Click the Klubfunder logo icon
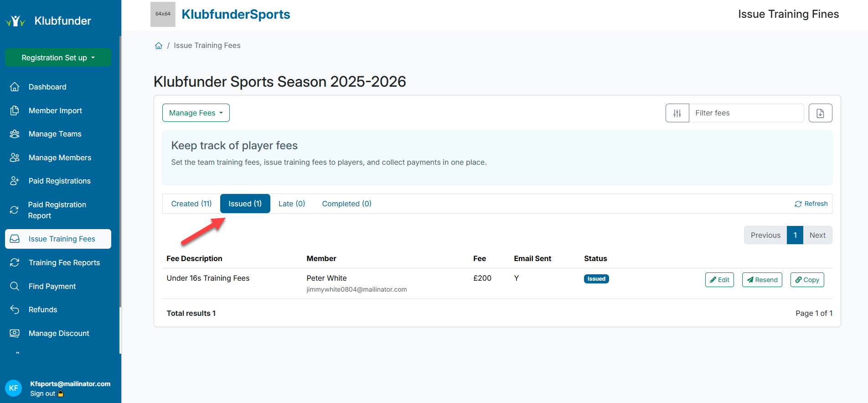Image resolution: width=868 pixels, height=403 pixels. tap(15, 21)
